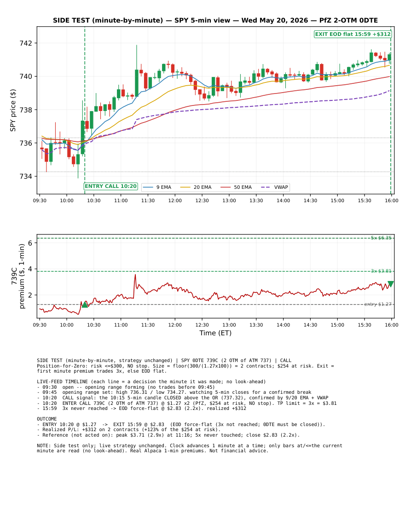Click the 2 tick on premium axis
Image resolution: width=411 pixels, height=532 pixels.
pos(30,295)
